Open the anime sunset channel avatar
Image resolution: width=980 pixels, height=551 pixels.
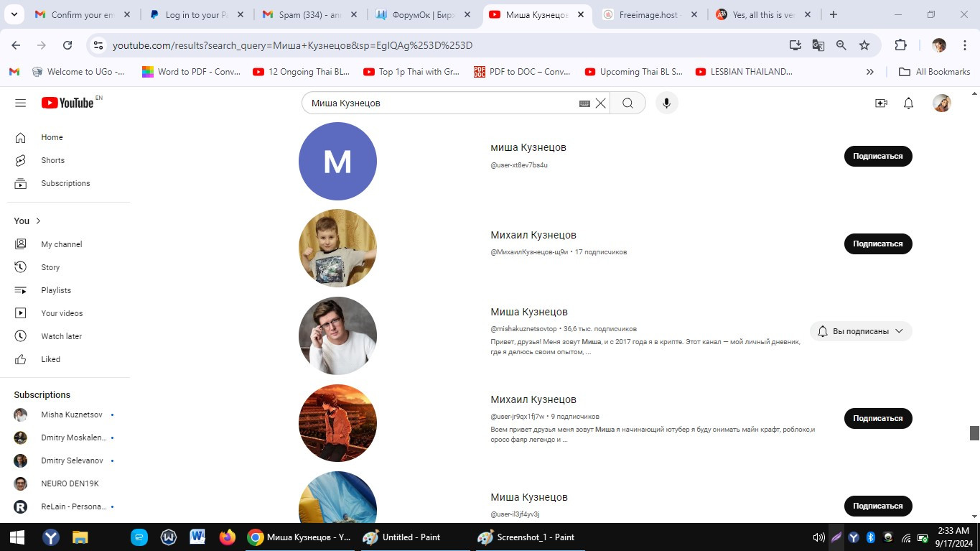337,423
